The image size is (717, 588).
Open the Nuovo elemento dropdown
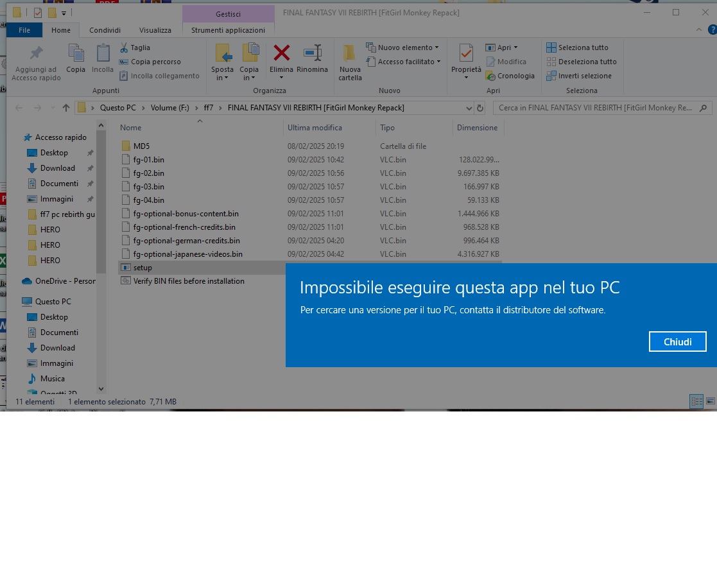[x=402, y=48]
